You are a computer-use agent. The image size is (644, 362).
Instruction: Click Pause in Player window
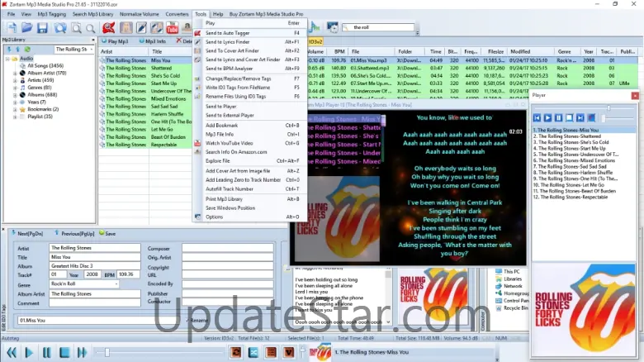tap(559, 118)
